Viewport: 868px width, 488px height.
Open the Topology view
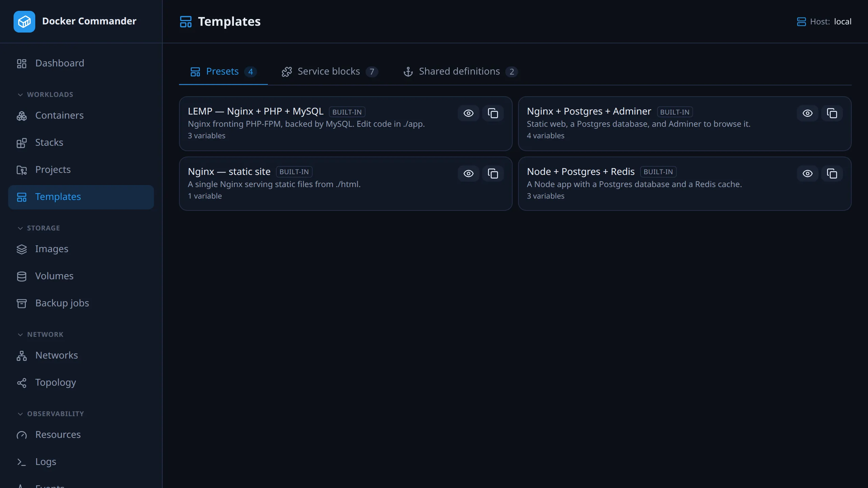(81, 382)
